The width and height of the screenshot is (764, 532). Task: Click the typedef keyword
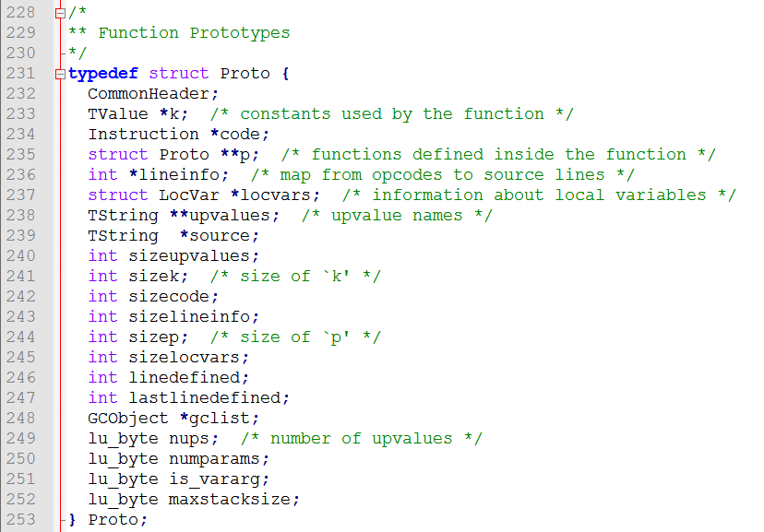pos(103,74)
